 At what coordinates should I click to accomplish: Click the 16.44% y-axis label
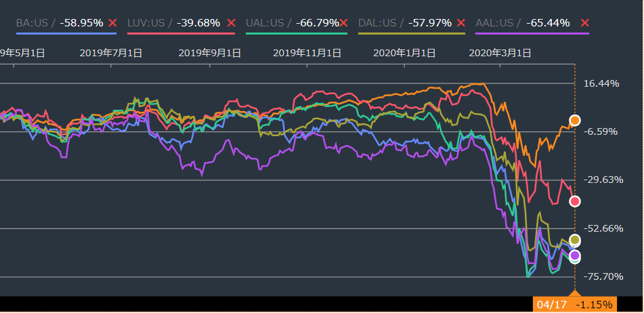(x=601, y=84)
